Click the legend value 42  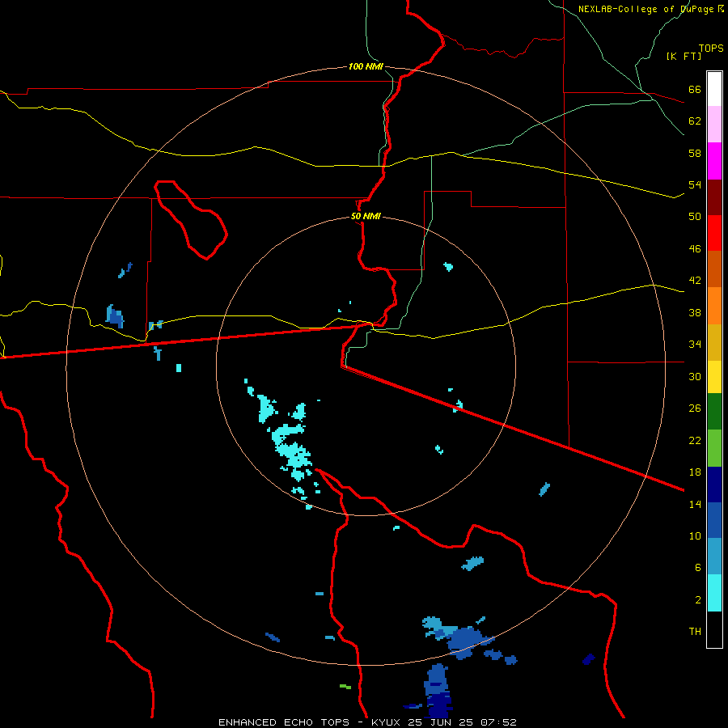pos(695,281)
